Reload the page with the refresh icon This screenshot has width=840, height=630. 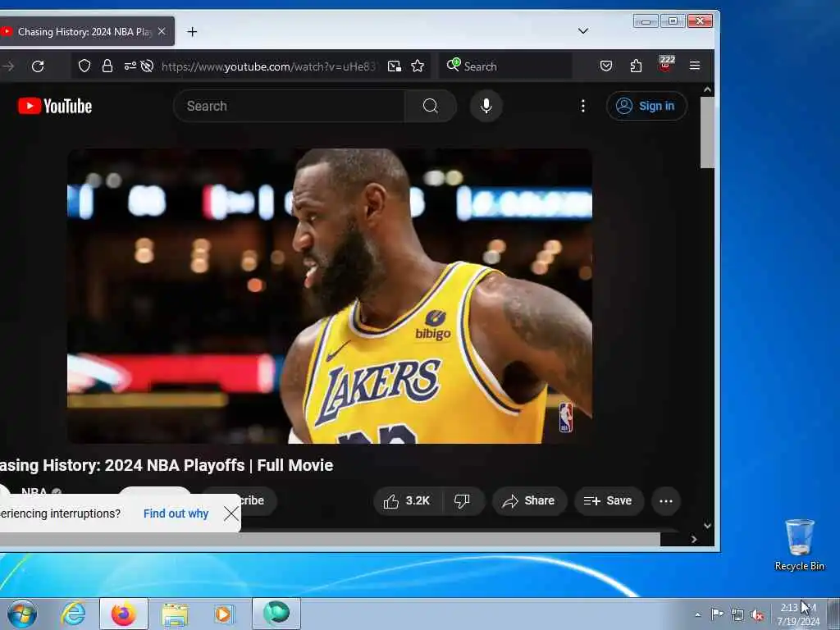point(38,66)
